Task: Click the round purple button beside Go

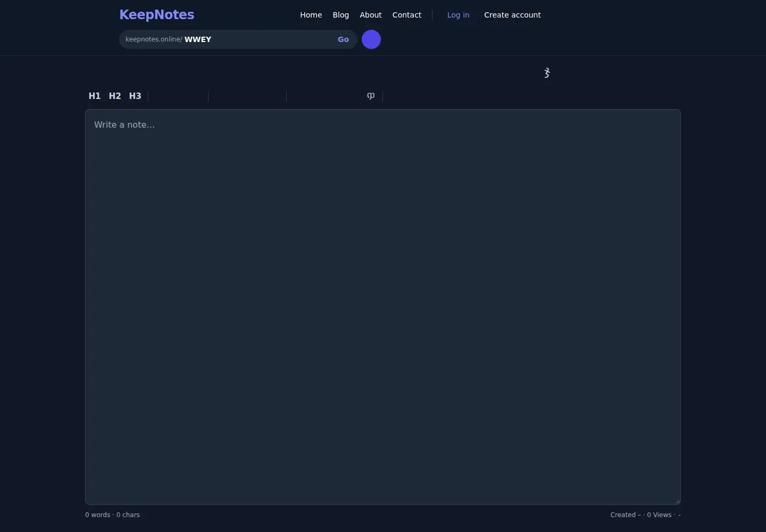Action: click(371, 39)
